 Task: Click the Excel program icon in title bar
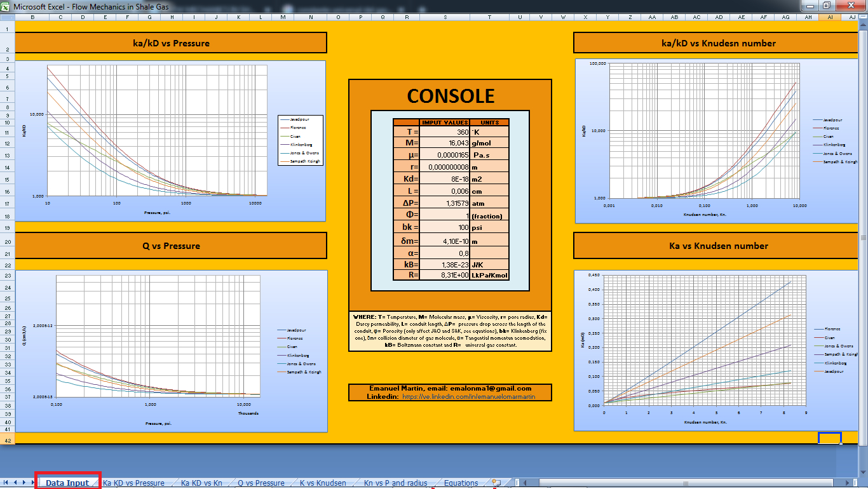click(6, 5)
